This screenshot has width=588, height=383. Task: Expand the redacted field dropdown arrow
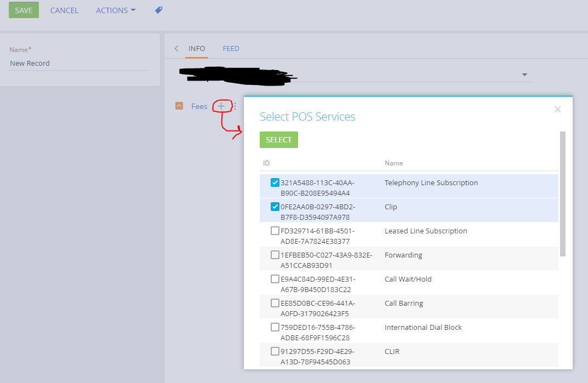[x=524, y=75]
